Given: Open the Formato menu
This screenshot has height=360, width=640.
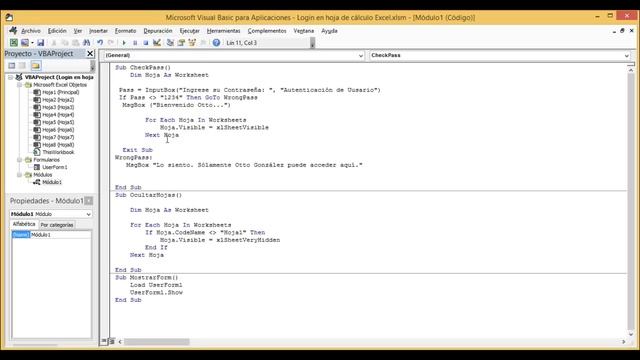Looking at the screenshot, I should 125,31.
